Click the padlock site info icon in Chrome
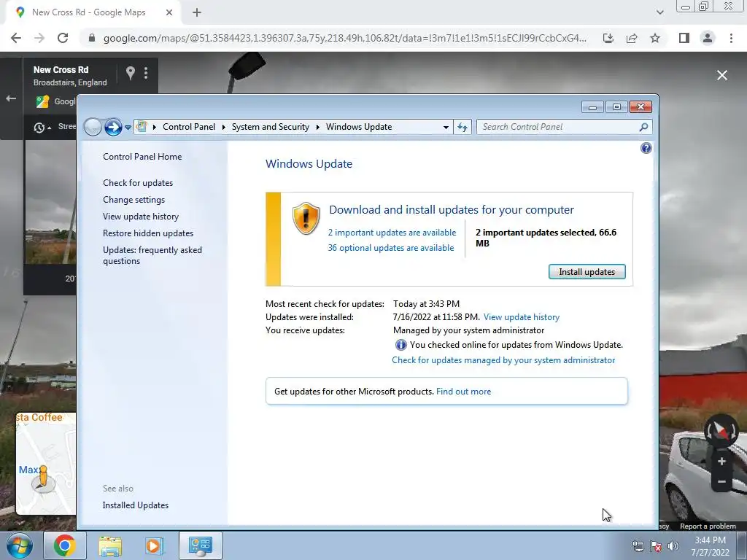747x560 pixels. [x=92, y=38]
